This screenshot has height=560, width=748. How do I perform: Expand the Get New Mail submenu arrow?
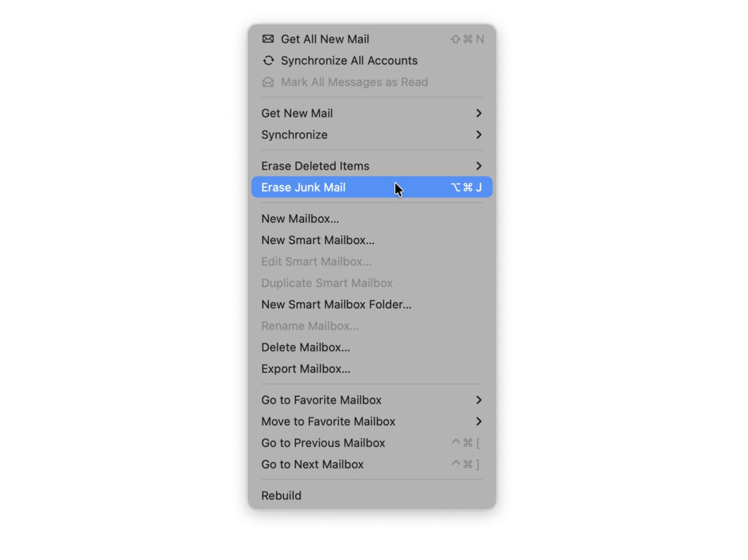pyautogui.click(x=479, y=113)
